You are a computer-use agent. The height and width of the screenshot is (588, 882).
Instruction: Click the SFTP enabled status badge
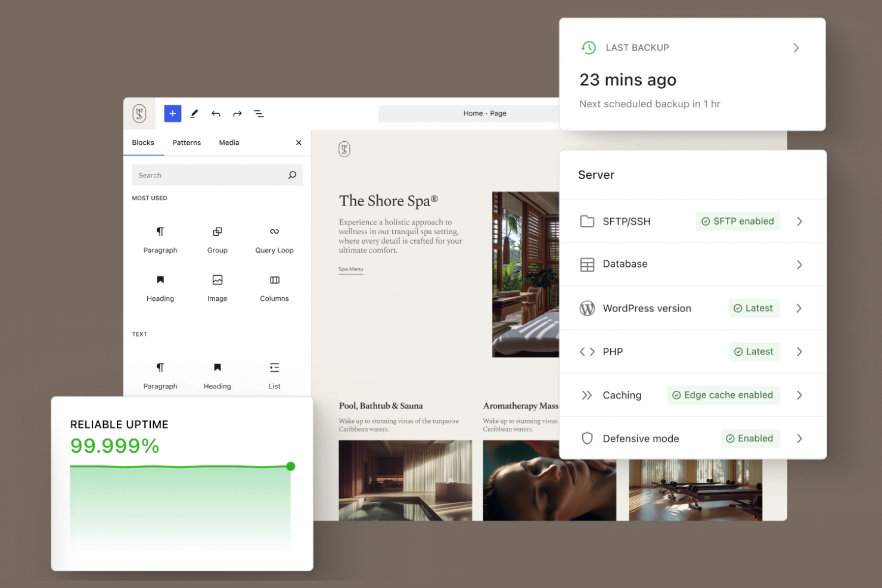[x=738, y=221]
